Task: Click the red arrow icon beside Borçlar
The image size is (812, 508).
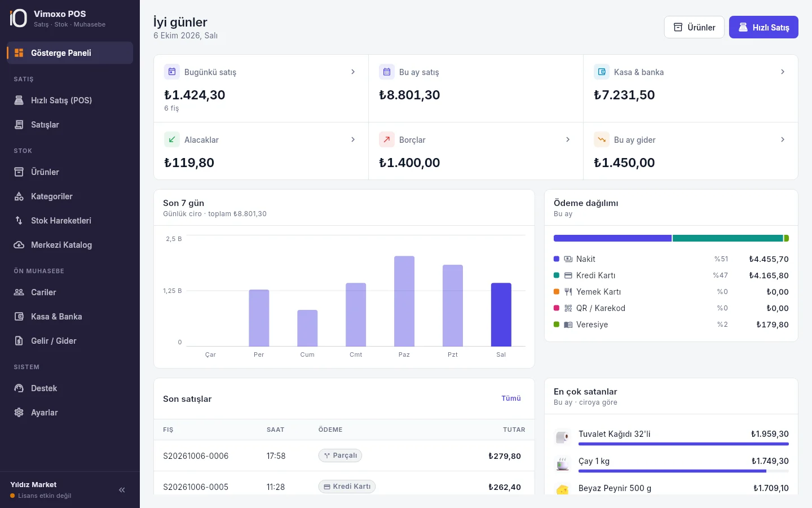Action: point(387,139)
